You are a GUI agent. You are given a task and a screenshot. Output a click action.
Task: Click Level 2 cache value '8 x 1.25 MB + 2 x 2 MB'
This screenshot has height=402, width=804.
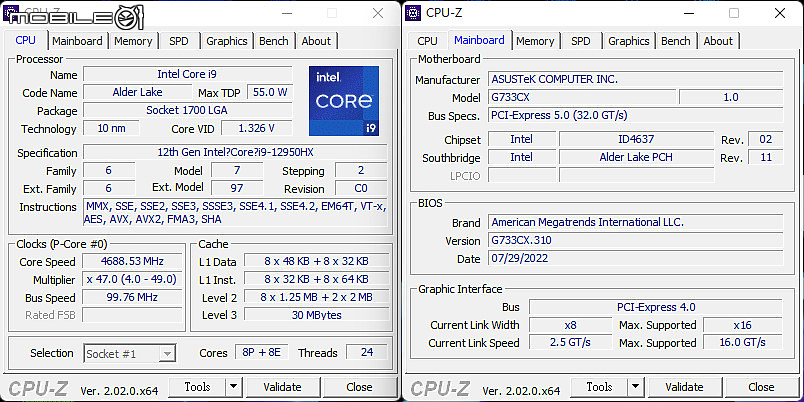coord(316,297)
